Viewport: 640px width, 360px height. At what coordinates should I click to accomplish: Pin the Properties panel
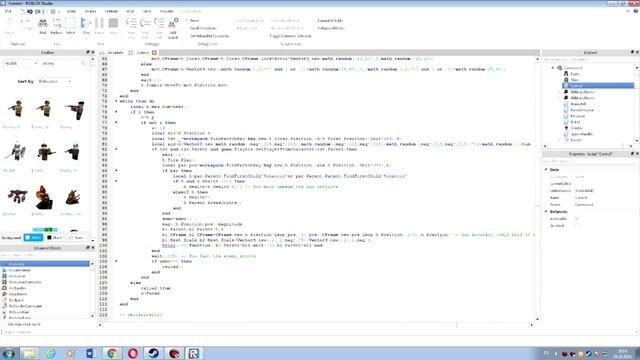click(x=632, y=154)
